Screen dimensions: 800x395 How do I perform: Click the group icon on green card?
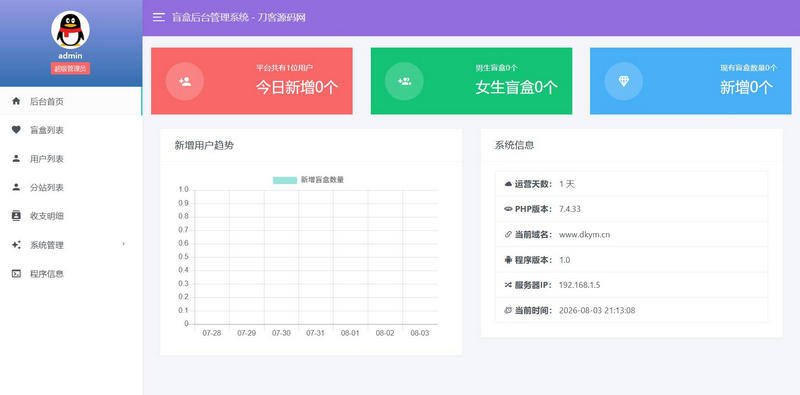click(x=404, y=81)
